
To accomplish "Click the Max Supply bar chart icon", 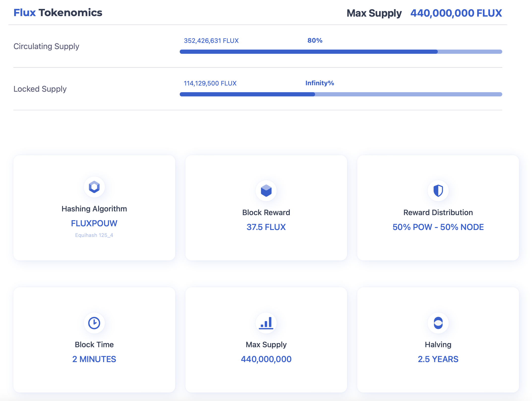I will [x=266, y=323].
